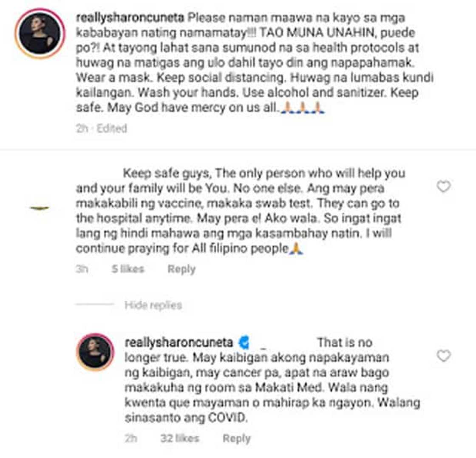This screenshot has width=476, height=458.
Task: Click the praying hands emoji after "filipino people"
Action: tap(296, 249)
